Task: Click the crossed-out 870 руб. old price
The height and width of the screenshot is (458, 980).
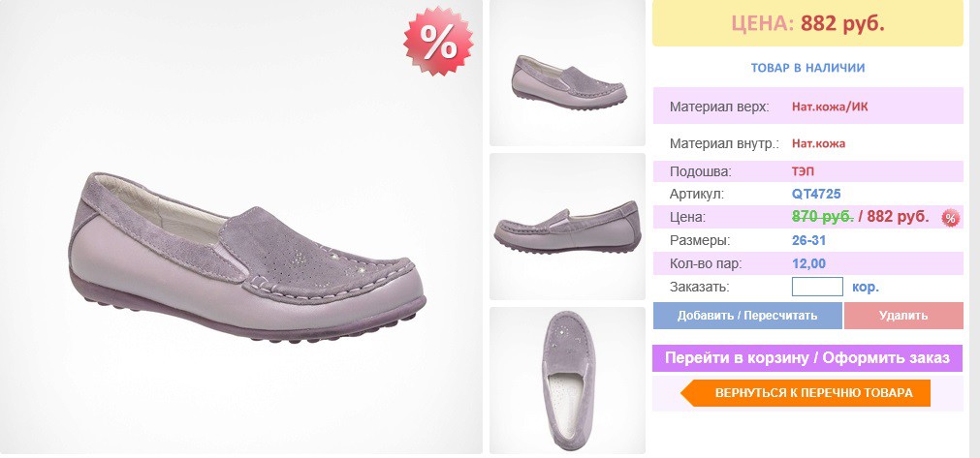Action: click(823, 217)
